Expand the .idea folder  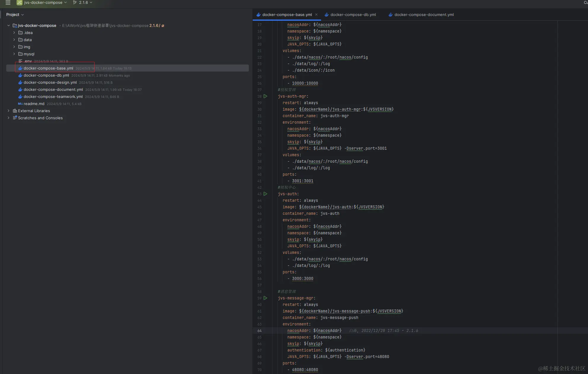14,33
